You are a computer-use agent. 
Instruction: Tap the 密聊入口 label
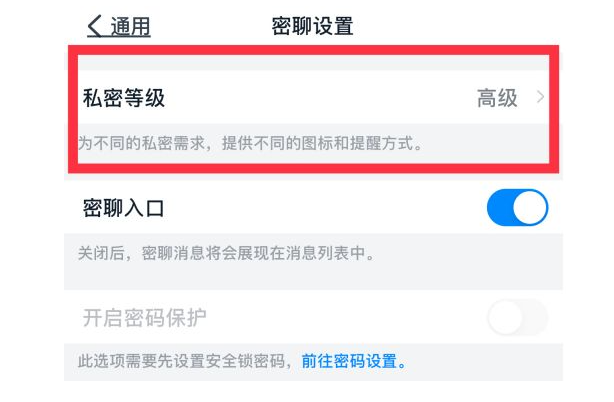click(123, 209)
